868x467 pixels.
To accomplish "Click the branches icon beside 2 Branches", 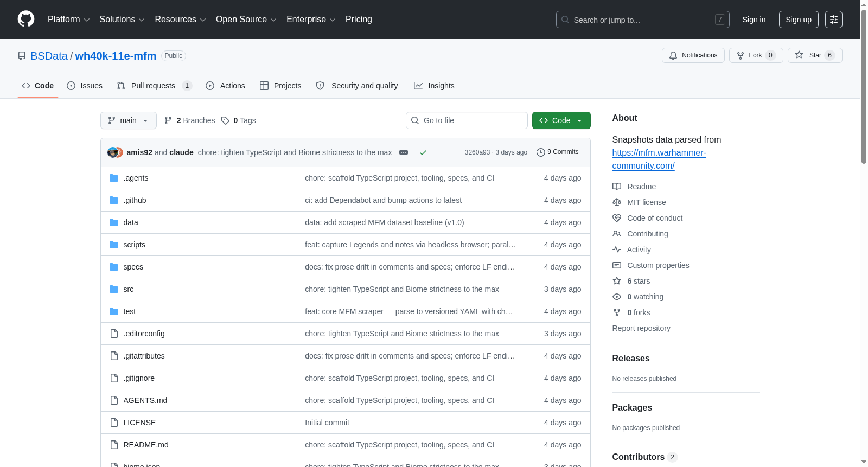I will 168,120.
